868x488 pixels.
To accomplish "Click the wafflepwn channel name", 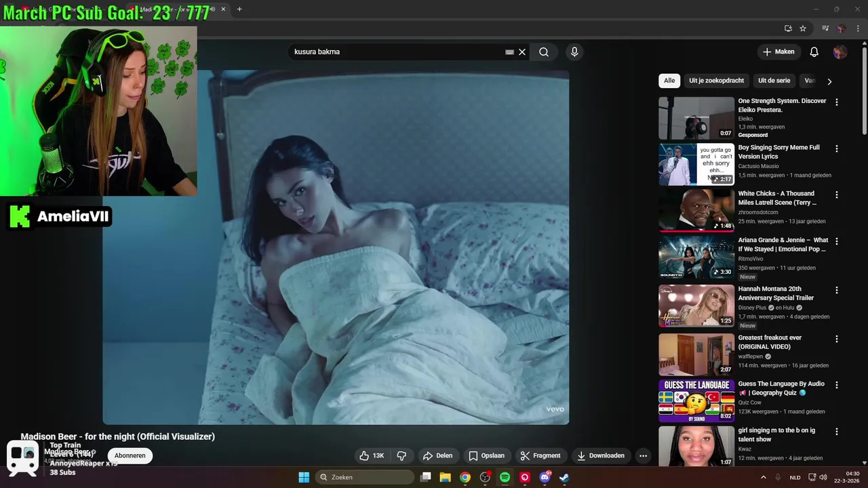I will tap(751, 356).
